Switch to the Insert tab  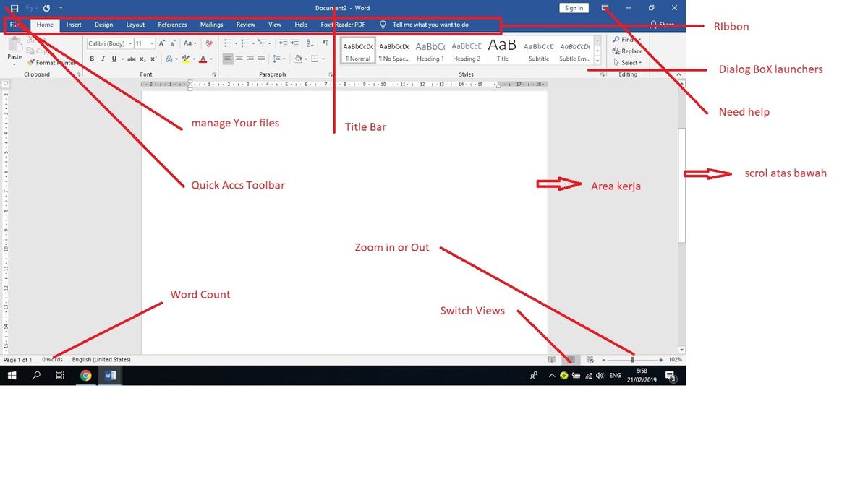click(74, 25)
